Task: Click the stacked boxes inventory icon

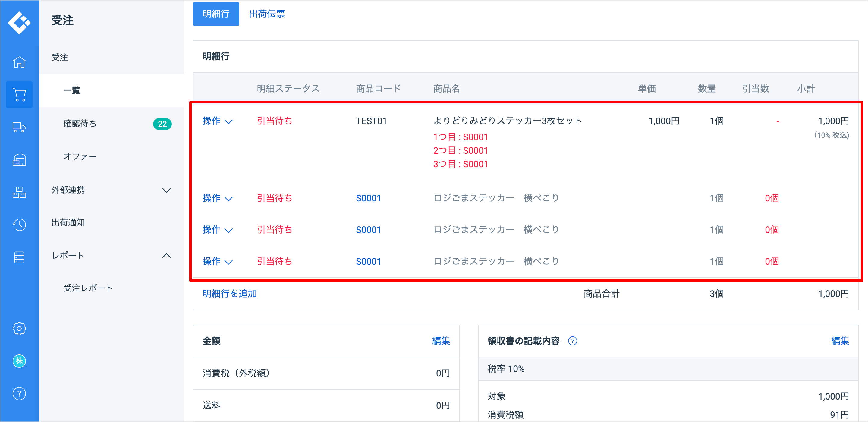Action: 19,192
